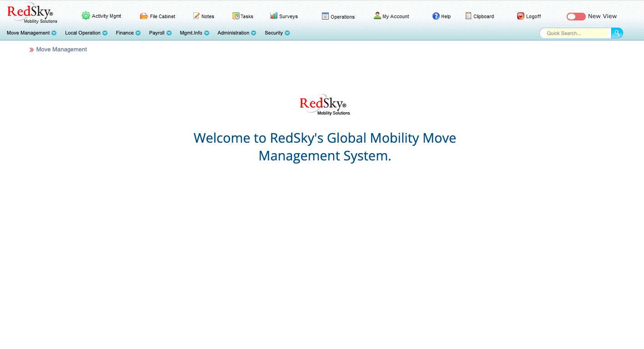644x349 pixels.
Task: Click the Welcome to RedSky's heading text
Action: [325, 147]
